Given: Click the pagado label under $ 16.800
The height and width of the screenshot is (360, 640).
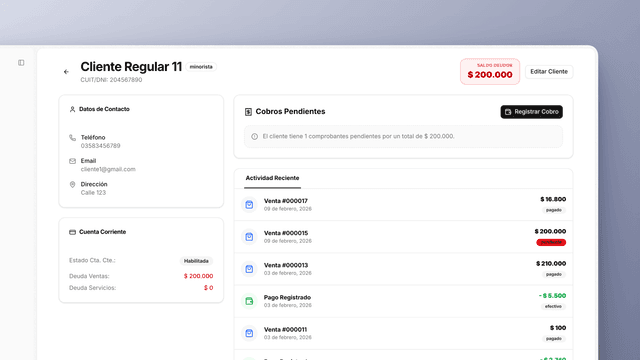Looking at the screenshot, I should (554, 210).
